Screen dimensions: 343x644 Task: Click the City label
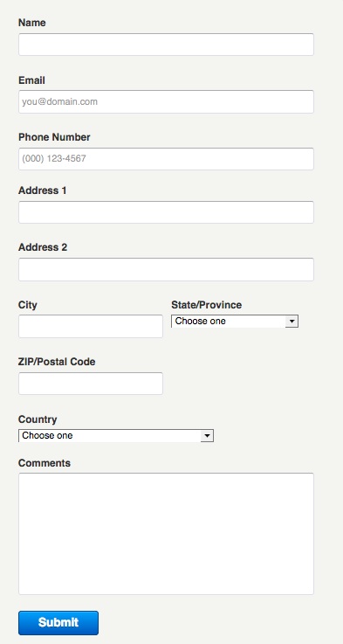click(27, 305)
